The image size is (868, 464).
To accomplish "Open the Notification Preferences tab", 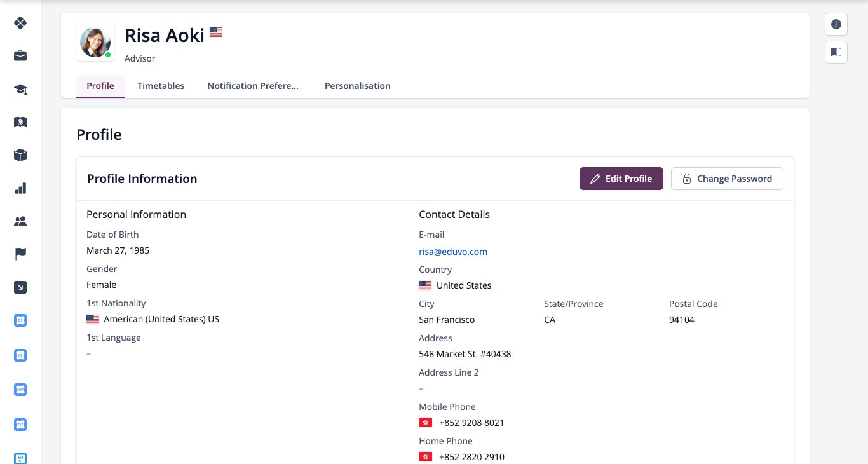I will click(253, 86).
